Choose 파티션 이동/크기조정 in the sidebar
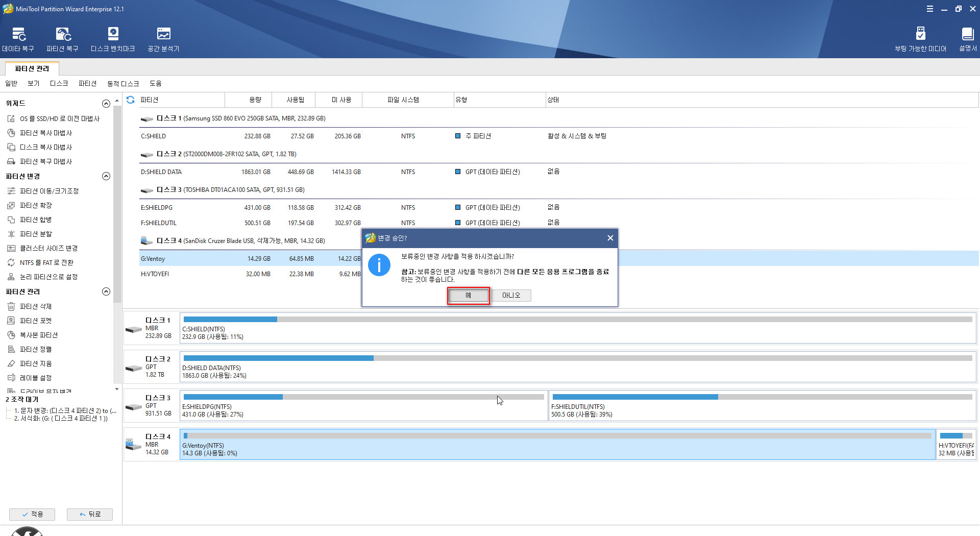Screen dimensions: 980x536 (x=43, y=191)
